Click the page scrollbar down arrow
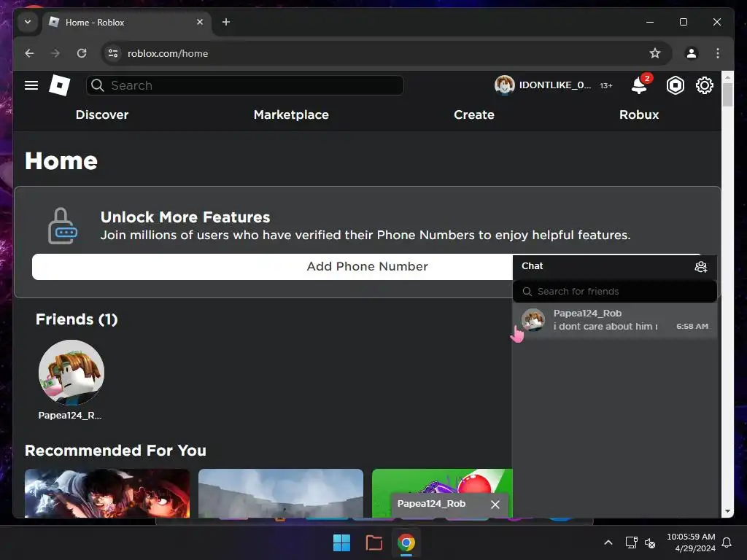 pyautogui.click(x=727, y=511)
